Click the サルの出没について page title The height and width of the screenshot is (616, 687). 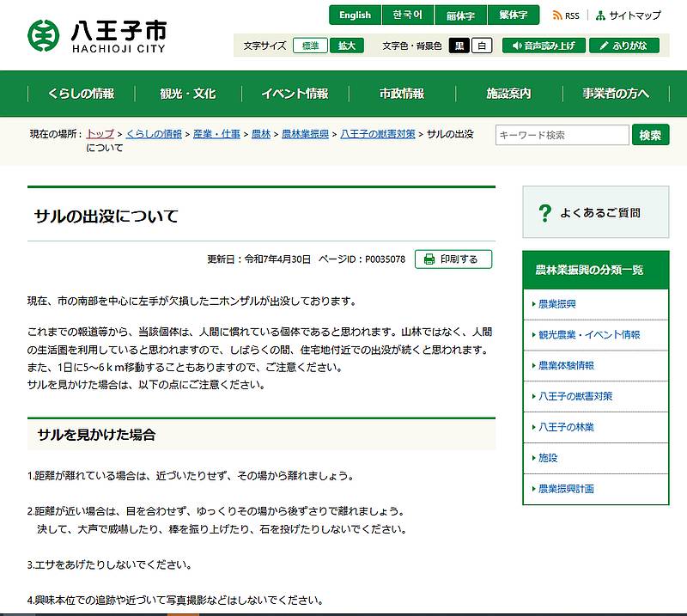pyautogui.click(x=106, y=217)
